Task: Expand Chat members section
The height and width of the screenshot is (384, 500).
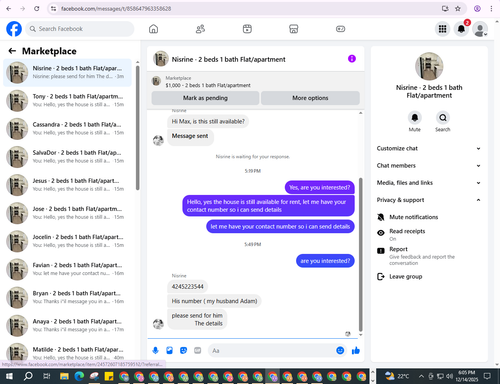Action: tap(429, 166)
